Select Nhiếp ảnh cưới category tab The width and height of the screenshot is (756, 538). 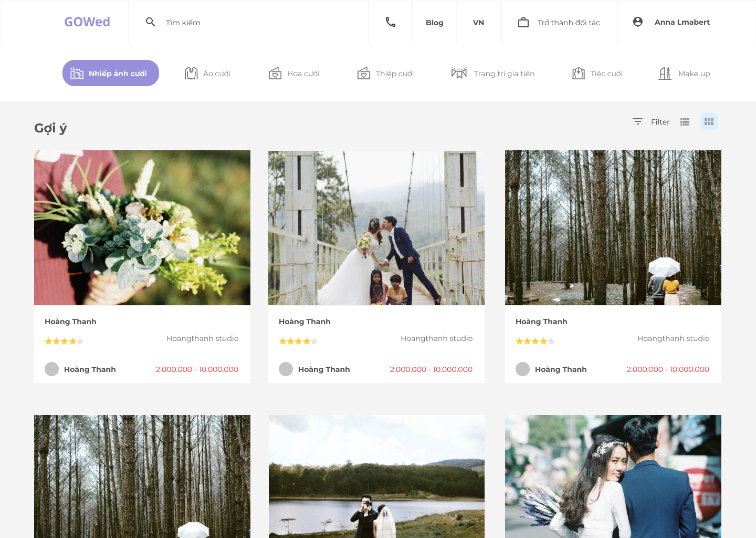pos(111,73)
